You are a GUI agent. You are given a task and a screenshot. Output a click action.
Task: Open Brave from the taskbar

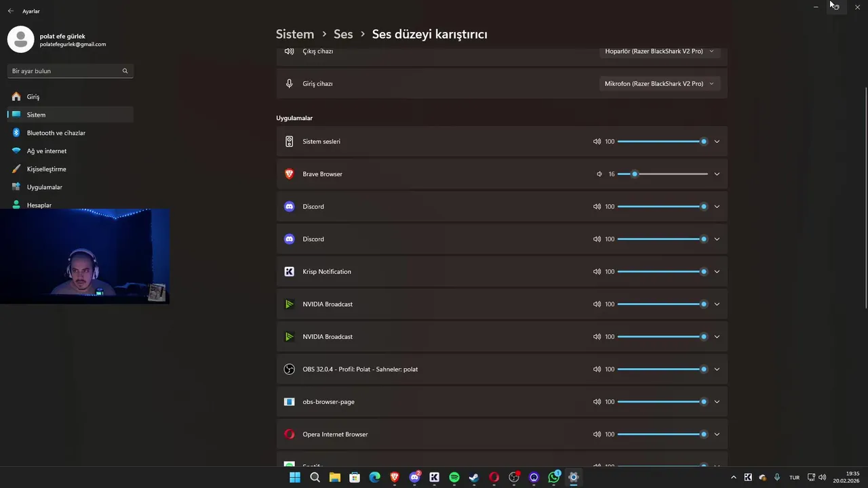pyautogui.click(x=394, y=477)
